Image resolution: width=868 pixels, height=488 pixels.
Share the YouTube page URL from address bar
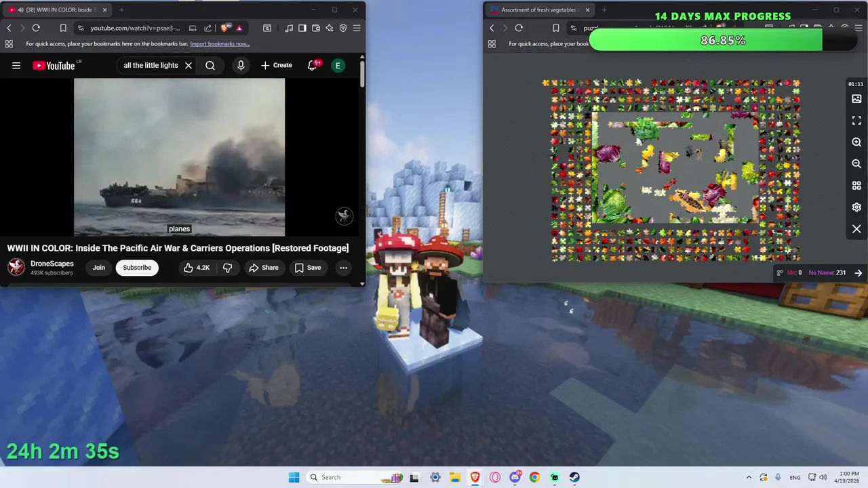click(x=207, y=28)
